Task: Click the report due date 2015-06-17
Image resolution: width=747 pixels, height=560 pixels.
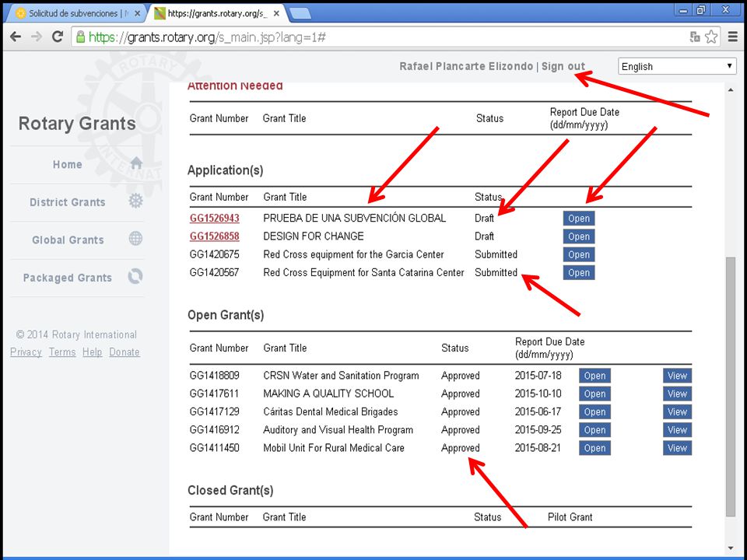Action: point(538,411)
